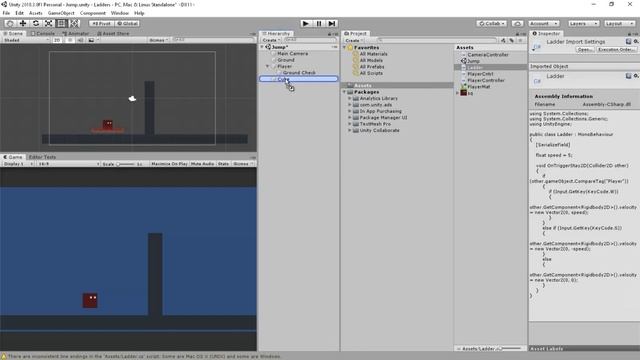
Task: Toggle Global/Local handle rotation
Action: coord(127,24)
